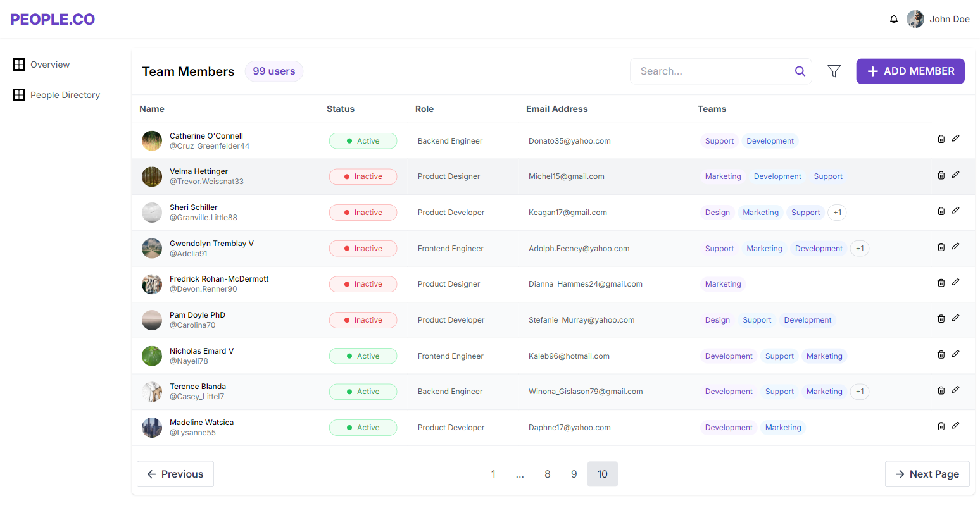The width and height of the screenshot is (980, 520).
Task: Click the 99 users badge
Action: click(274, 71)
